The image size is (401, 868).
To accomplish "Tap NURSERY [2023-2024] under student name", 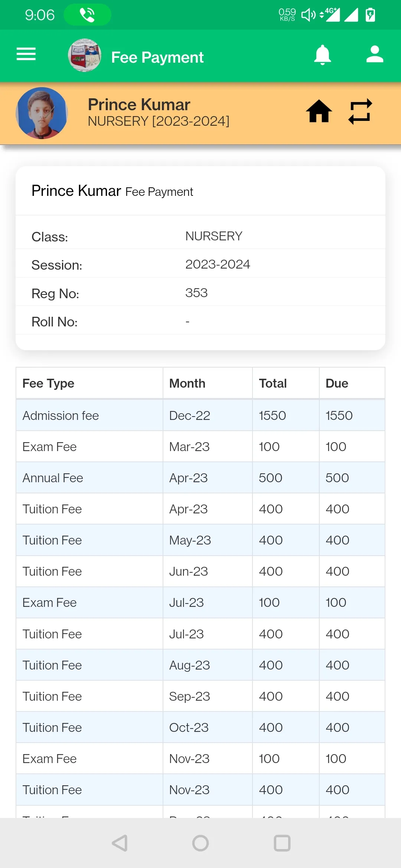I will 159,121.
